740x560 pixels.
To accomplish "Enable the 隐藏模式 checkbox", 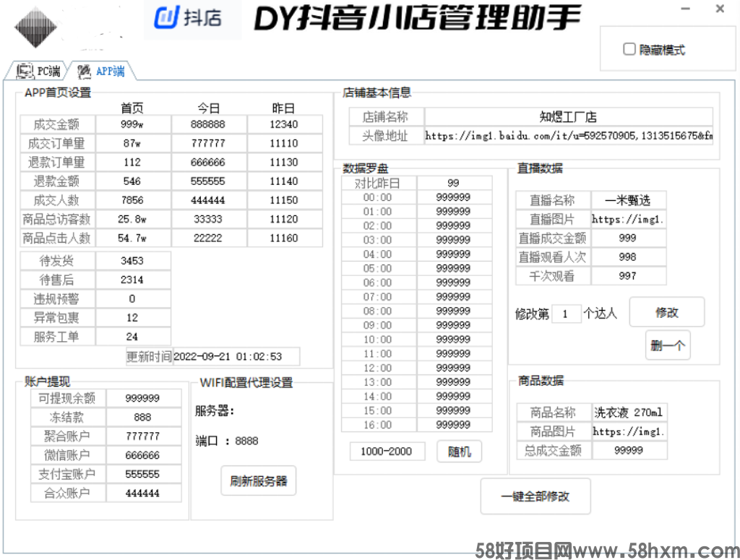I will point(629,49).
